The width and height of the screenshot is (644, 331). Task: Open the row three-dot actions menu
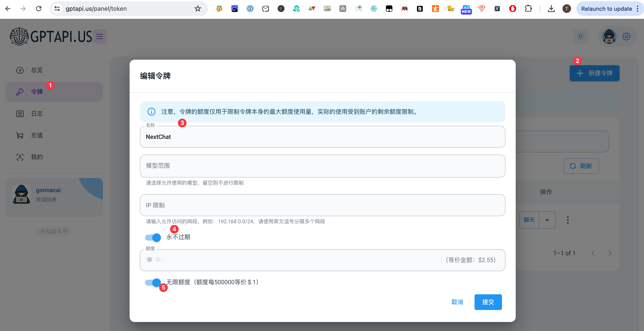tap(568, 220)
